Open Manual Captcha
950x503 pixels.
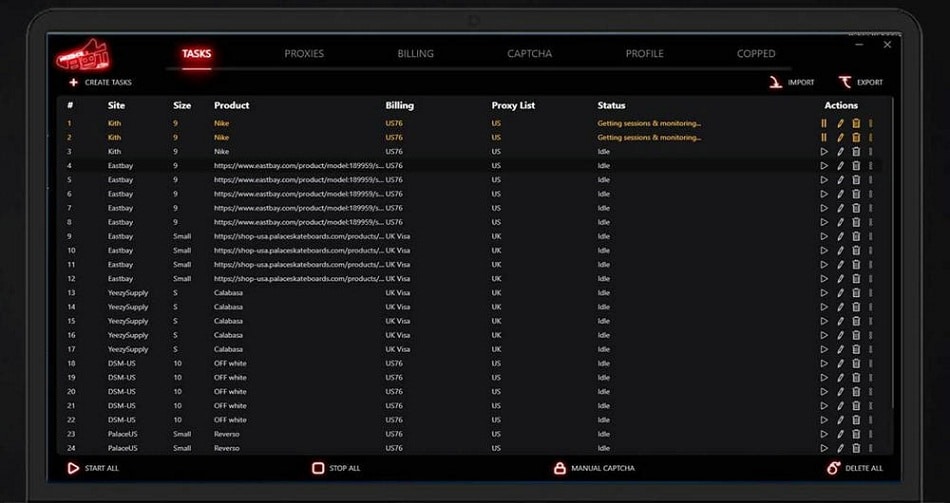[594, 468]
